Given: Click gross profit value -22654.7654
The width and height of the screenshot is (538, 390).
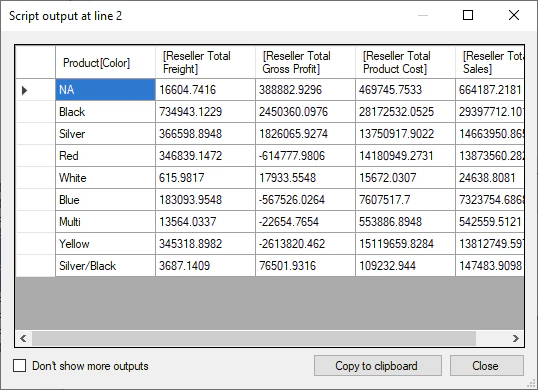Looking at the screenshot, I should (305, 222).
